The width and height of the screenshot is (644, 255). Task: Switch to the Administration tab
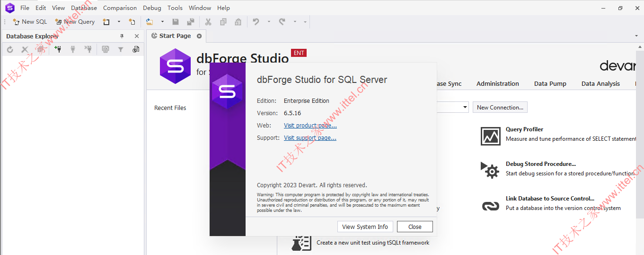[498, 83]
